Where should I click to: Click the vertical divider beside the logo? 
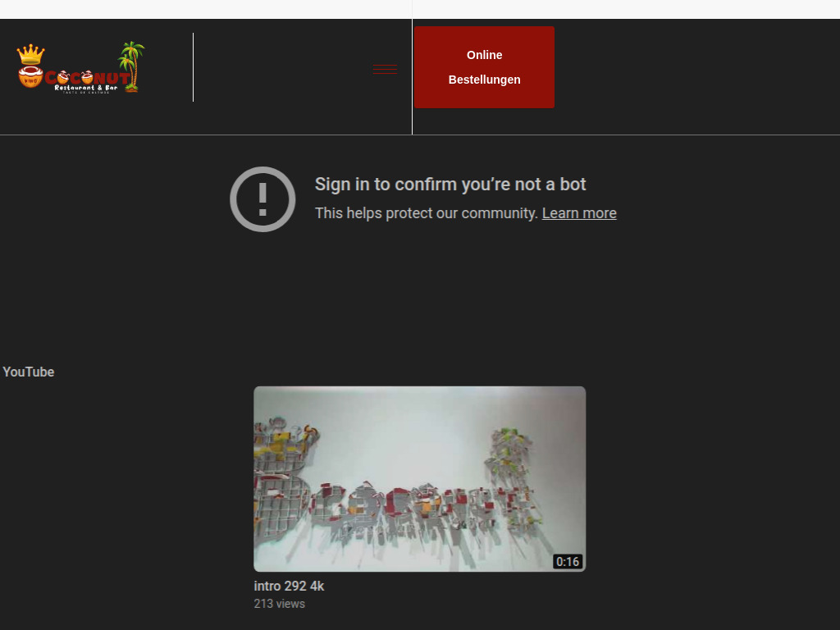click(193, 67)
